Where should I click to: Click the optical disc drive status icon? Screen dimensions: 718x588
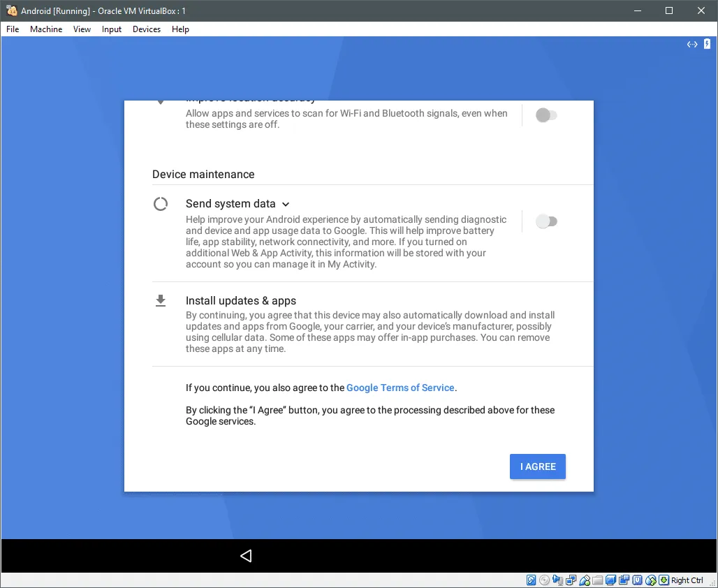[x=544, y=580]
